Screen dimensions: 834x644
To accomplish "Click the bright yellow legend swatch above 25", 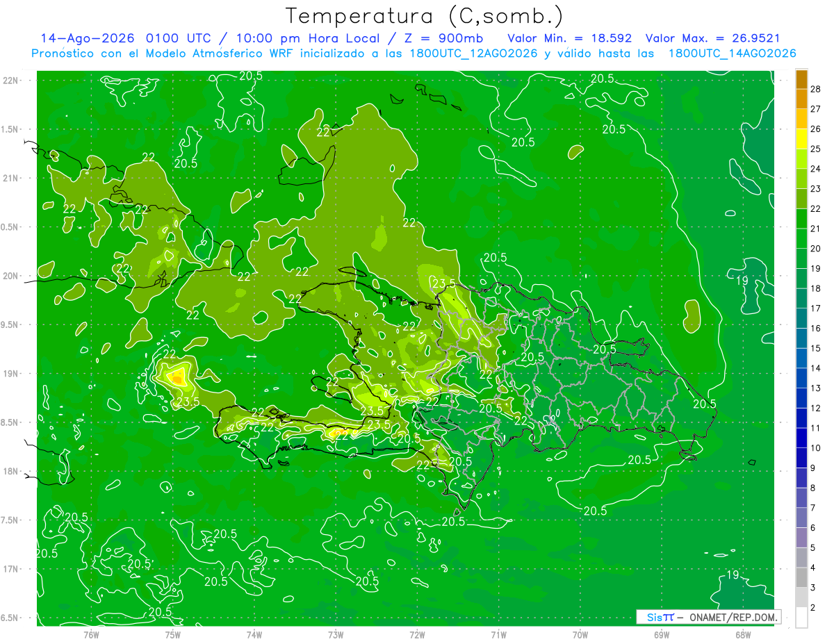I will [801, 139].
